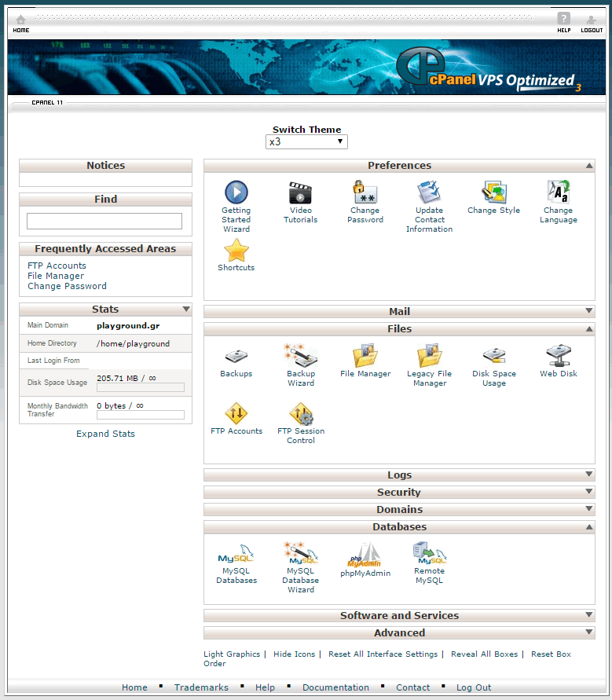Open File Manager in Frequently Accessed Areas
Viewport: 612px width, 700px height.
(56, 276)
